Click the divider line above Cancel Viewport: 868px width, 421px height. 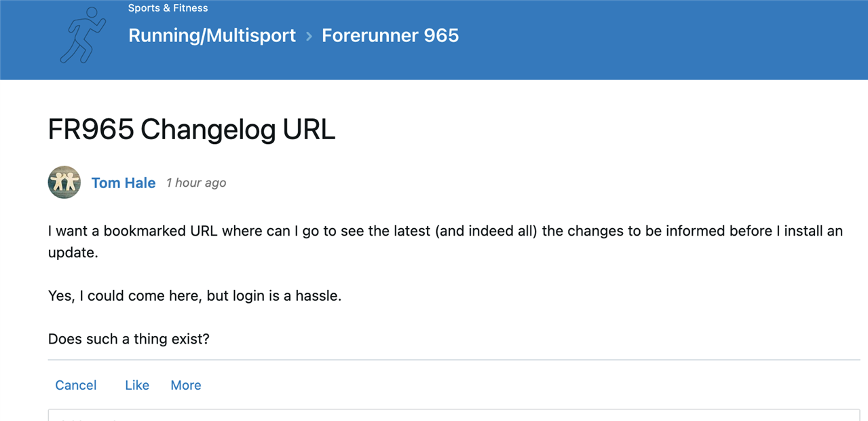(453, 360)
